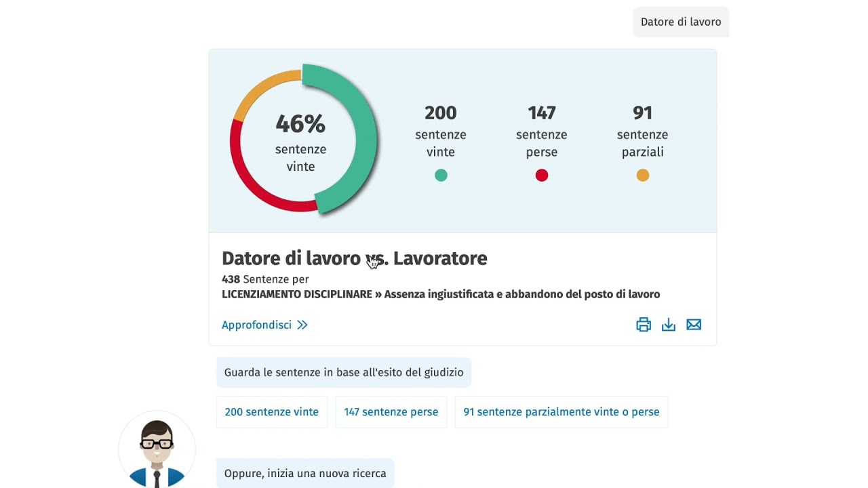868x488 pixels.
Task: Click the email envelope icon
Action: point(694,325)
